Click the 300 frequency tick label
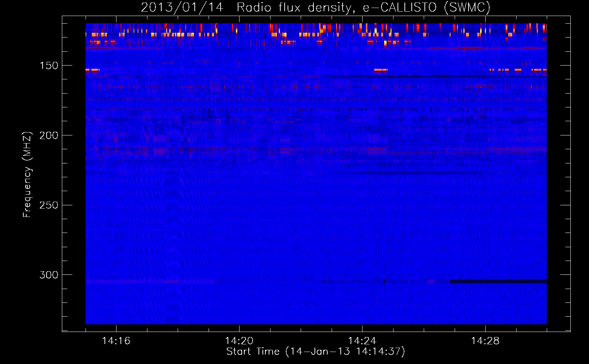The image size is (589, 364). 49,275
